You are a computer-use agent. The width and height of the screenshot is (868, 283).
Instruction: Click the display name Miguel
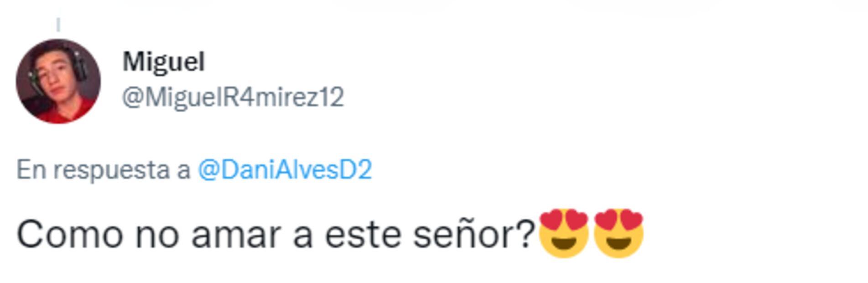(x=163, y=62)
